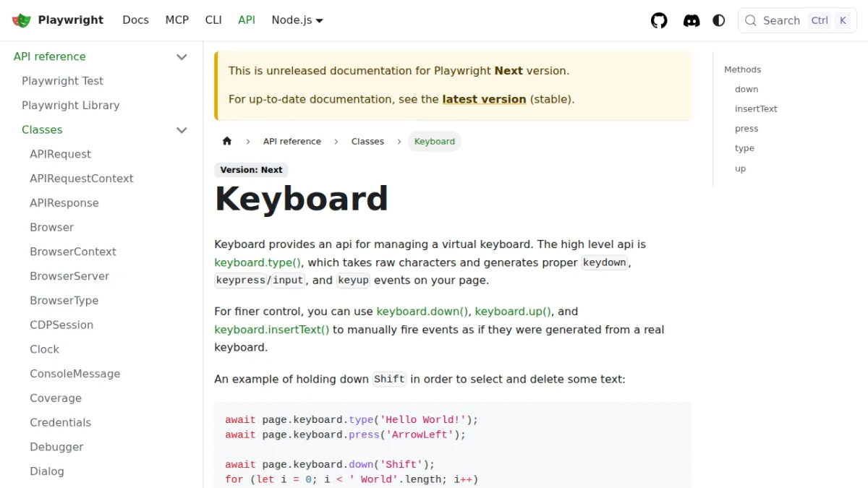868x488 pixels.
Task: Open Playwright Library in the sidebar
Action: [x=70, y=106]
